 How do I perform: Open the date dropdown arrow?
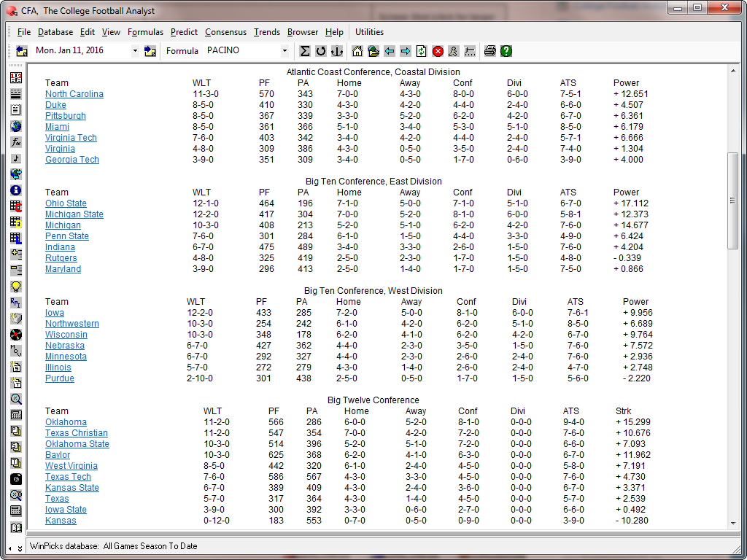(x=135, y=50)
